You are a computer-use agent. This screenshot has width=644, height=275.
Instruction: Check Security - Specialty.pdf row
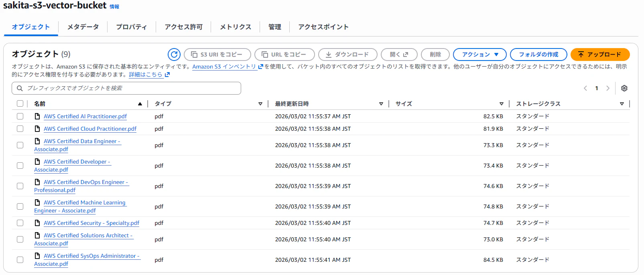20,223
